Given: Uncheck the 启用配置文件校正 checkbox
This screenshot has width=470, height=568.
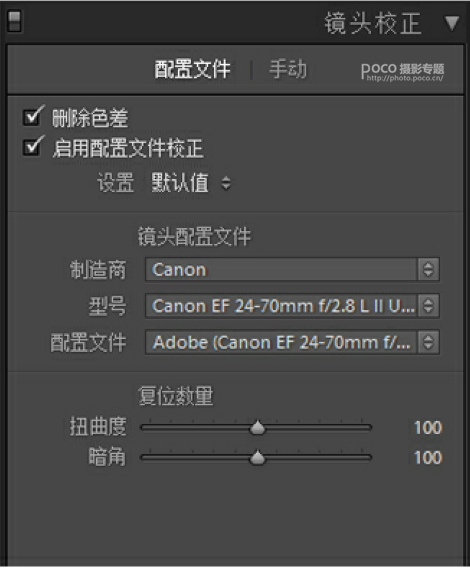Looking at the screenshot, I should click(32, 147).
